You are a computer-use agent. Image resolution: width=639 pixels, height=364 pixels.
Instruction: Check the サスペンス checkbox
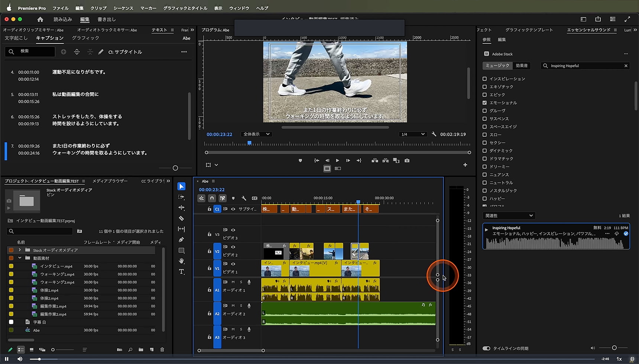(484, 118)
